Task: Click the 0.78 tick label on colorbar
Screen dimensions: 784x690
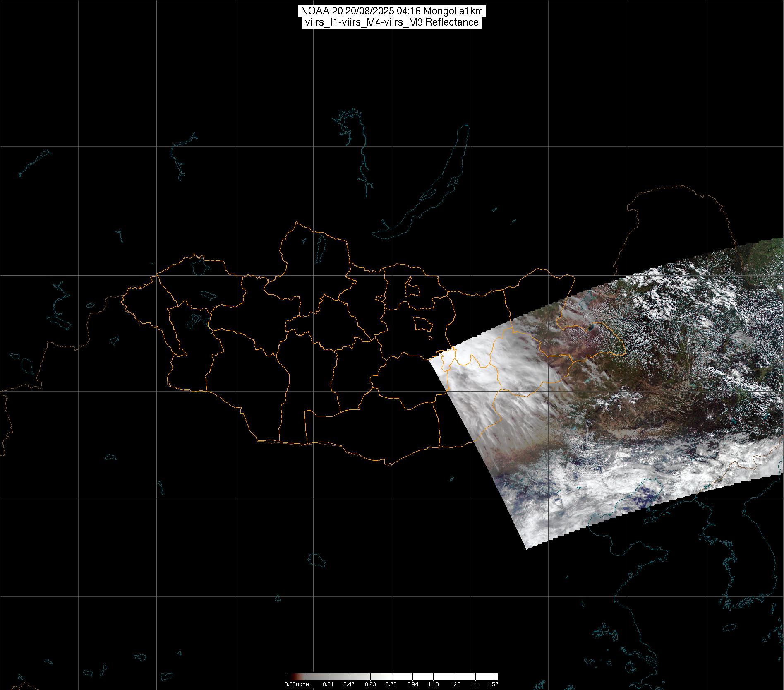Action: (391, 685)
